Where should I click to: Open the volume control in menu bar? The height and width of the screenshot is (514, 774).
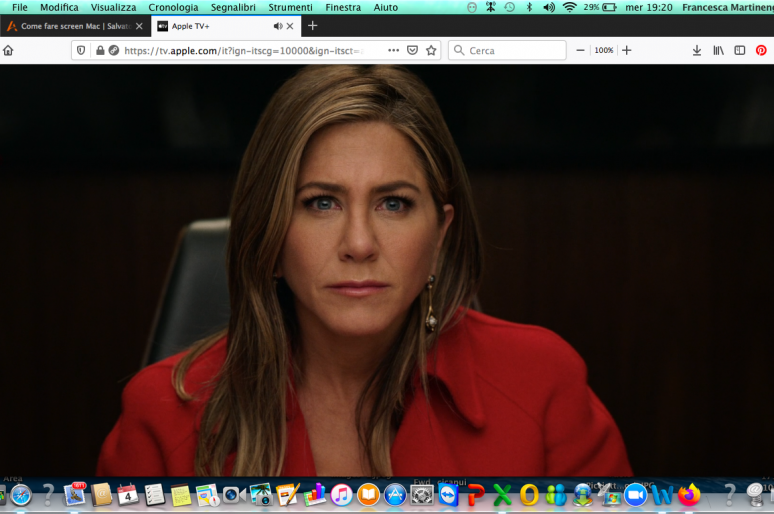pos(549,7)
